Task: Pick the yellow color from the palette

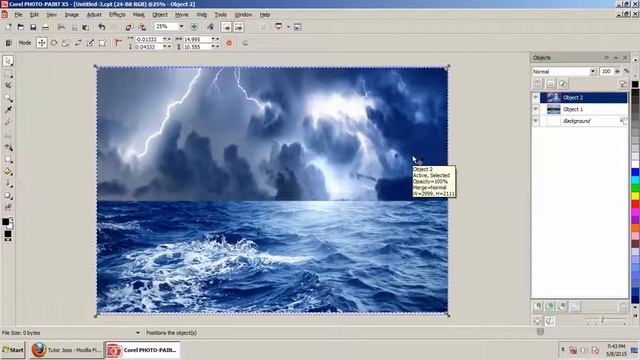Action: click(x=635, y=196)
